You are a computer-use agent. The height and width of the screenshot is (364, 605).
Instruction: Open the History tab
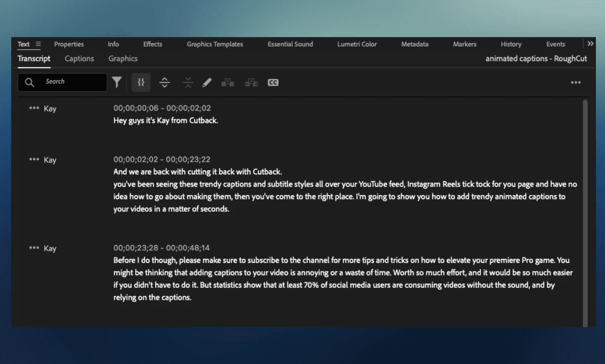point(511,44)
